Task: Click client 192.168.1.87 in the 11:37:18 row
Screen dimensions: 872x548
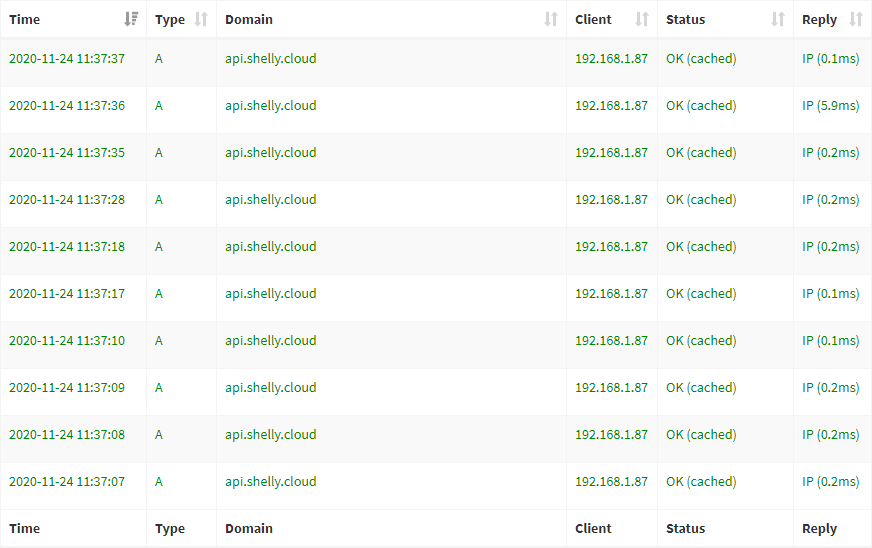Action: (x=611, y=246)
